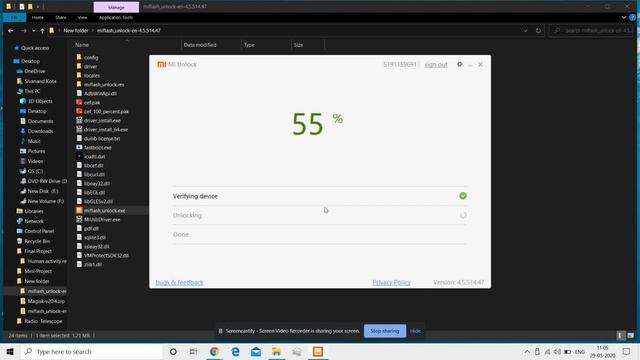The width and height of the screenshot is (640, 360).
Task: Select miflash_unlock.exe file
Action: pyautogui.click(x=104, y=211)
